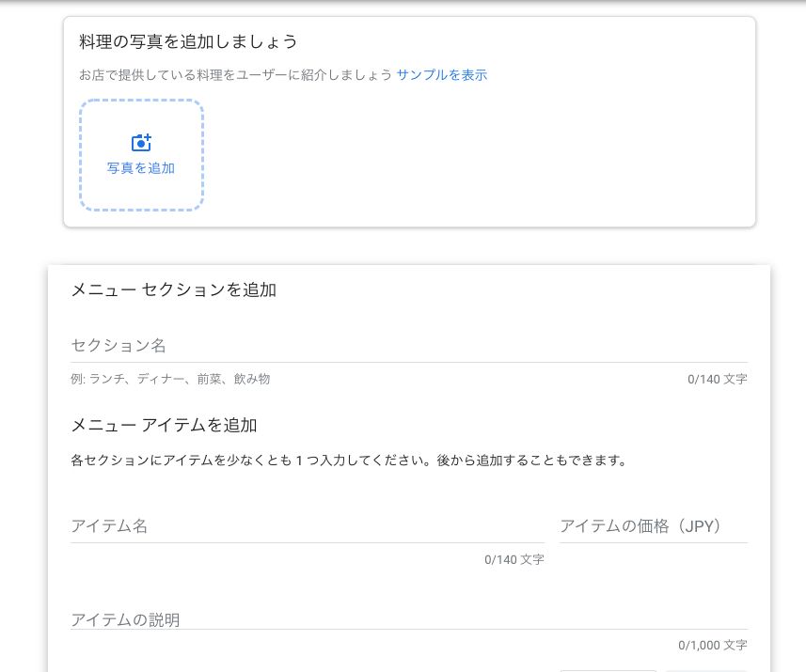Click the 写真を追加 label text
Viewport: 806px width, 672px height.
141,168
